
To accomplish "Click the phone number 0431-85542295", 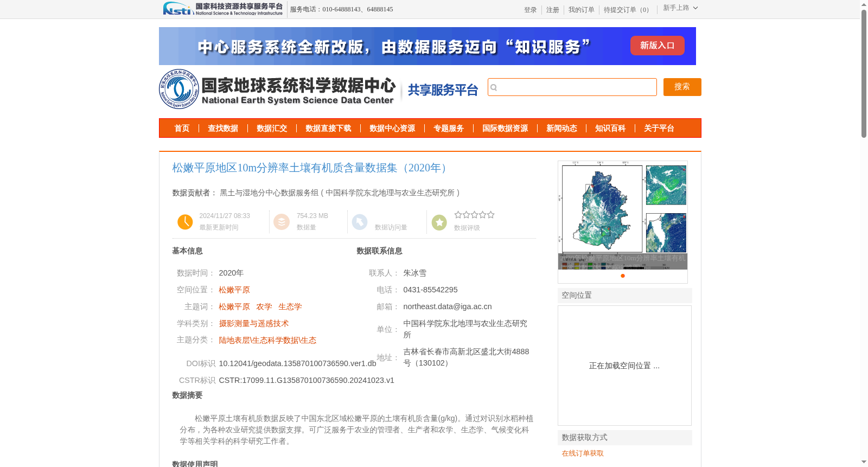I will tap(430, 290).
